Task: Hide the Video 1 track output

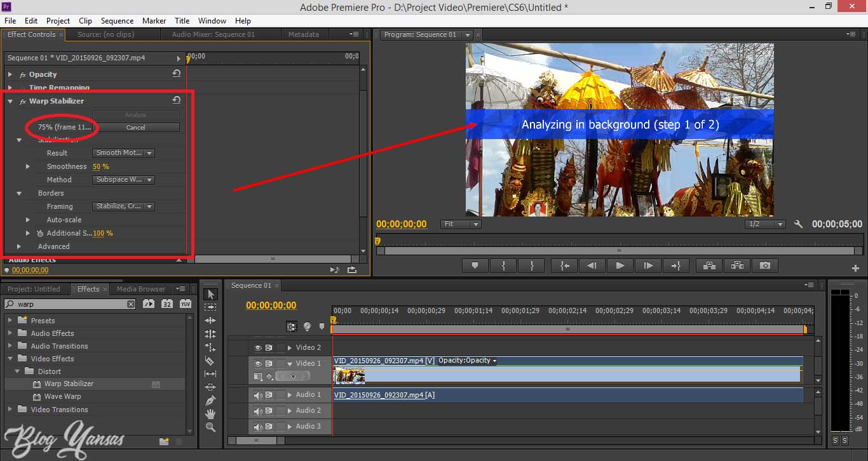Action: tap(257, 363)
